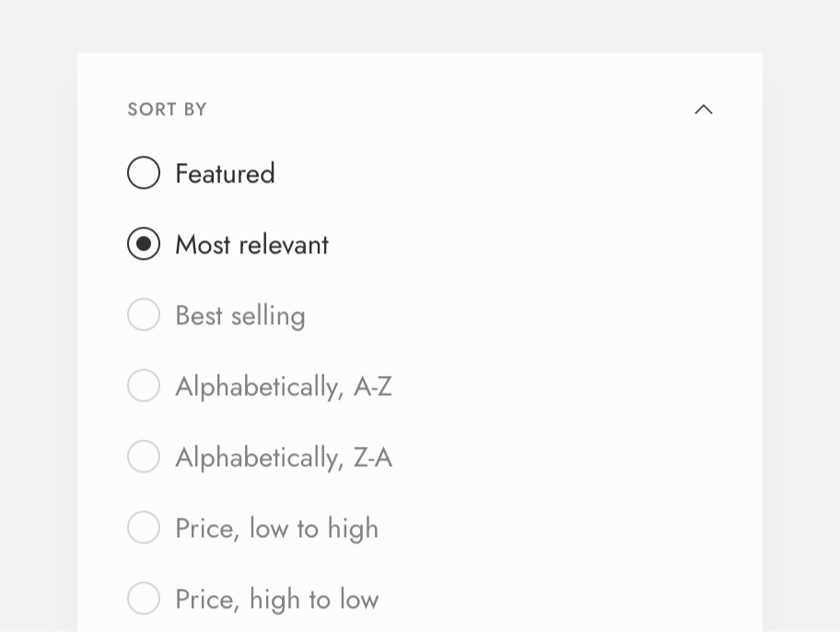Click the Alphabetically, Z-A label text
The height and width of the screenshot is (632, 840).
coord(284,458)
